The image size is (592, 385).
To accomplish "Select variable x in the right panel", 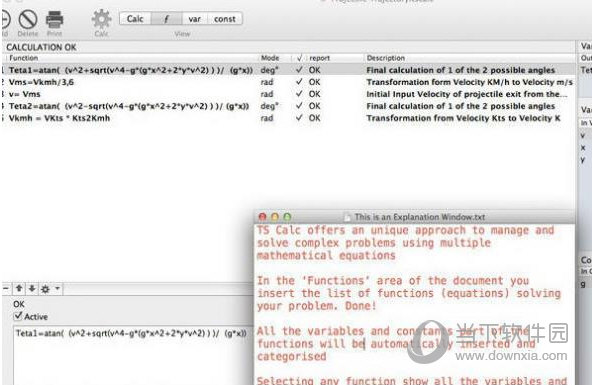I will coord(583,148).
